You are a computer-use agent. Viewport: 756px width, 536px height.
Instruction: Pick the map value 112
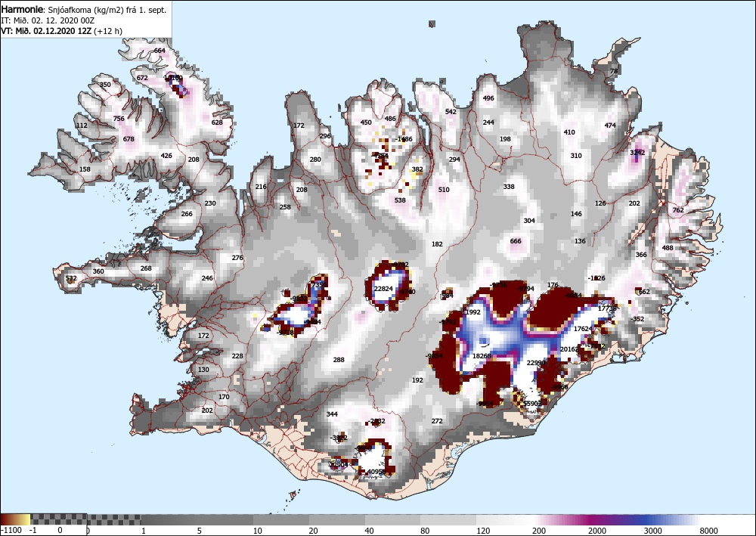(x=82, y=125)
